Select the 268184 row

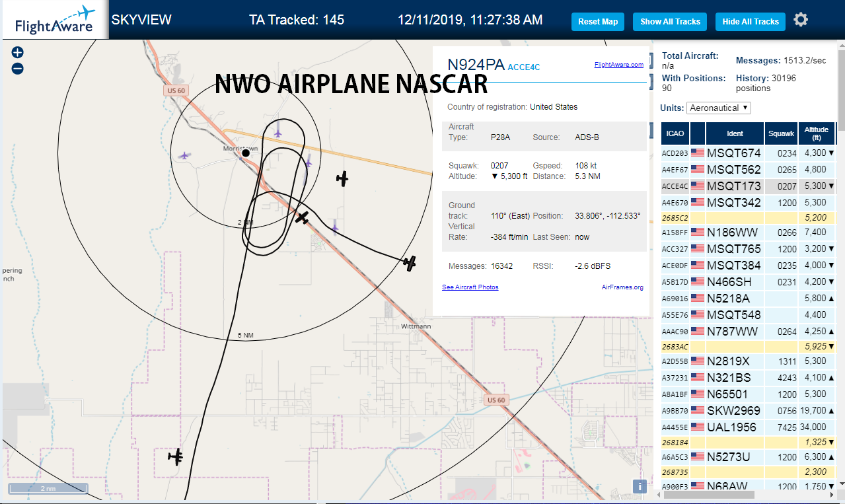pyautogui.click(x=749, y=443)
